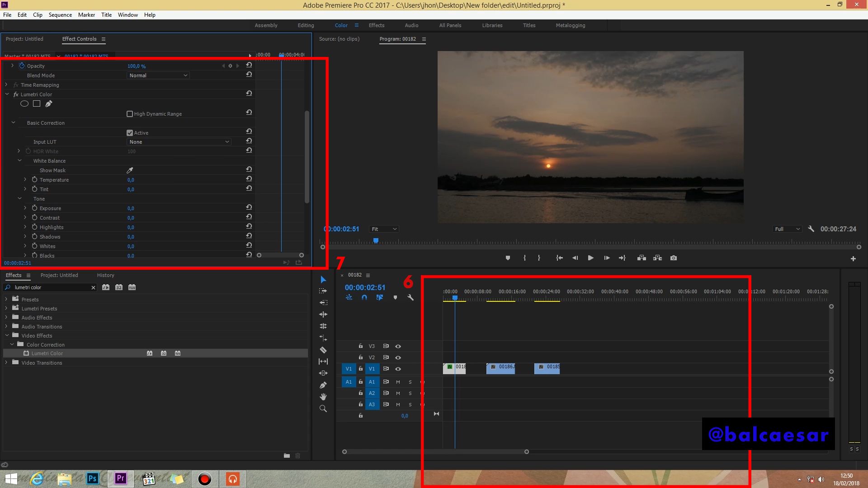Select the Pen tool in tools panel
The height and width of the screenshot is (488, 868).
click(x=323, y=385)
